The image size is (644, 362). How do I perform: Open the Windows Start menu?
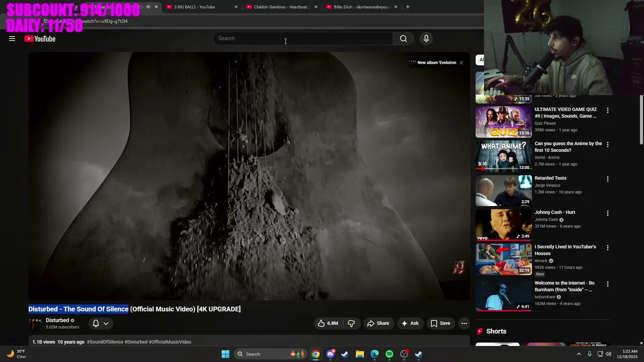[x=225, y=354]
